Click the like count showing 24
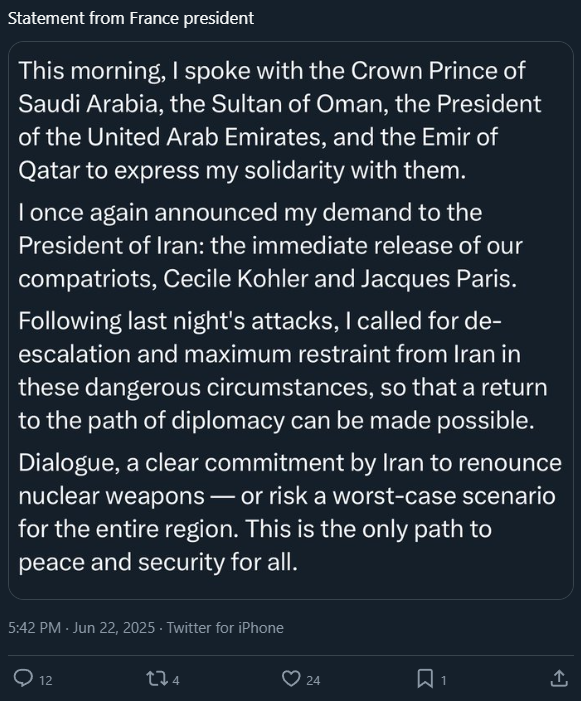Image resolution: width=581 pixels, height=701 pixels. [x=313, y=680]
